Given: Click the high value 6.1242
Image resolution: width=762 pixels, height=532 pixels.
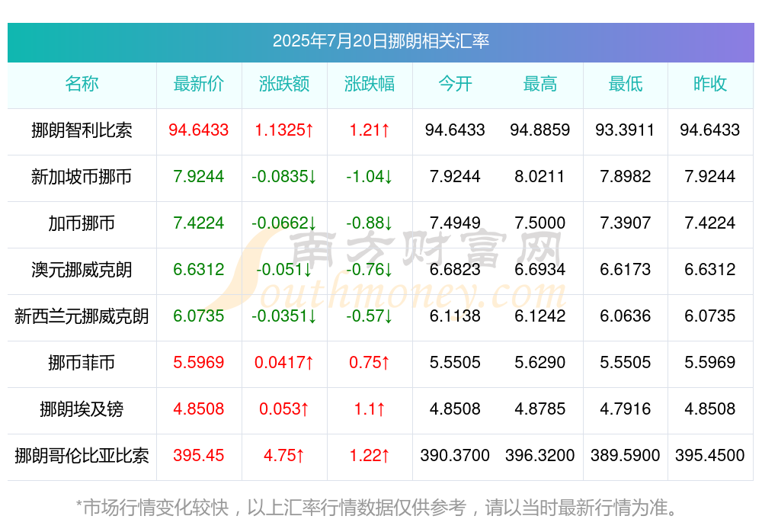Looking at the screenshot, I should pos(540,316).
